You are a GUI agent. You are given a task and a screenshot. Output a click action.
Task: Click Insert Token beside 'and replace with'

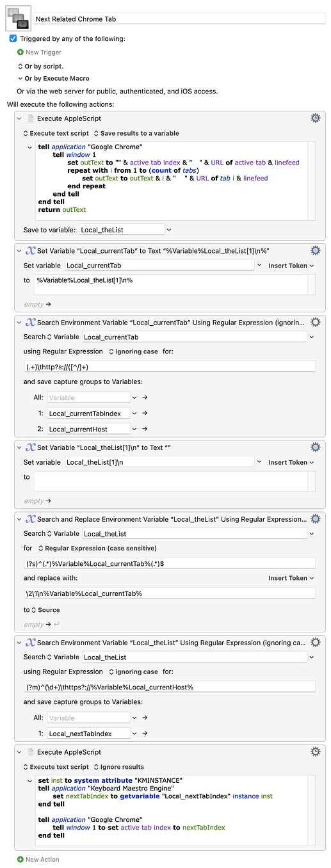(x=291, y=578)
